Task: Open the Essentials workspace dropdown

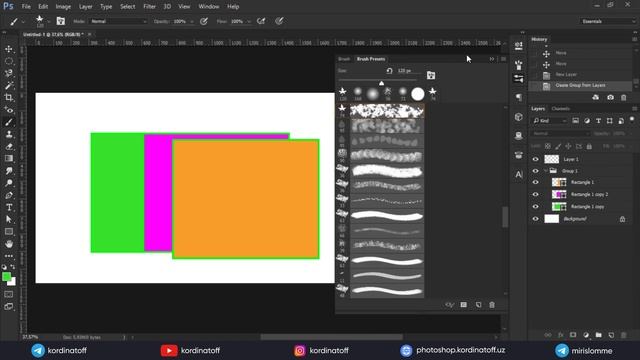Action: (x=608, y=21)
